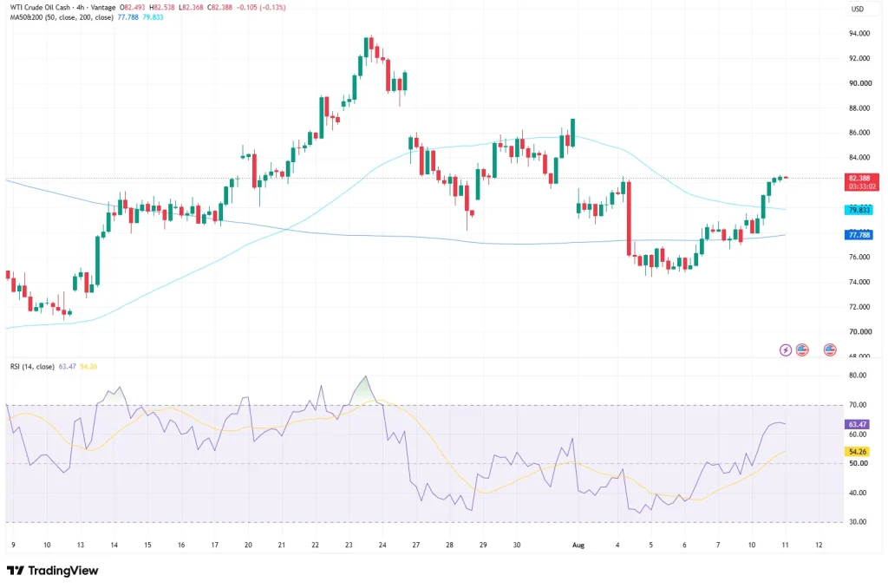This screenshot has height=588, width=888.
Task: Select the MA50&200 indicator legend
Action: [x=62, y=17]
